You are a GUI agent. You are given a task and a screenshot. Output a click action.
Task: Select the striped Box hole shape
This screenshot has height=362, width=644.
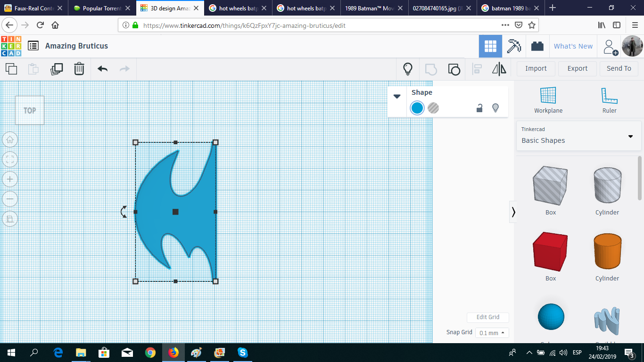550,185
